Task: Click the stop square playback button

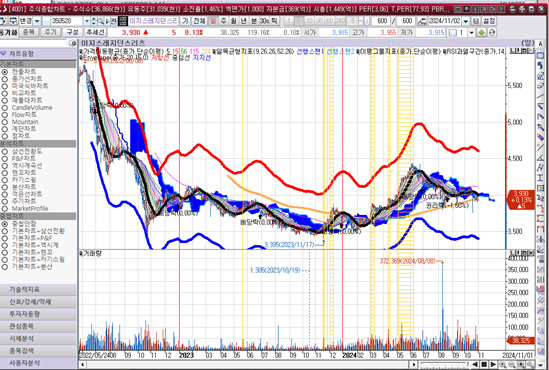Action: (x=484, y=365)
